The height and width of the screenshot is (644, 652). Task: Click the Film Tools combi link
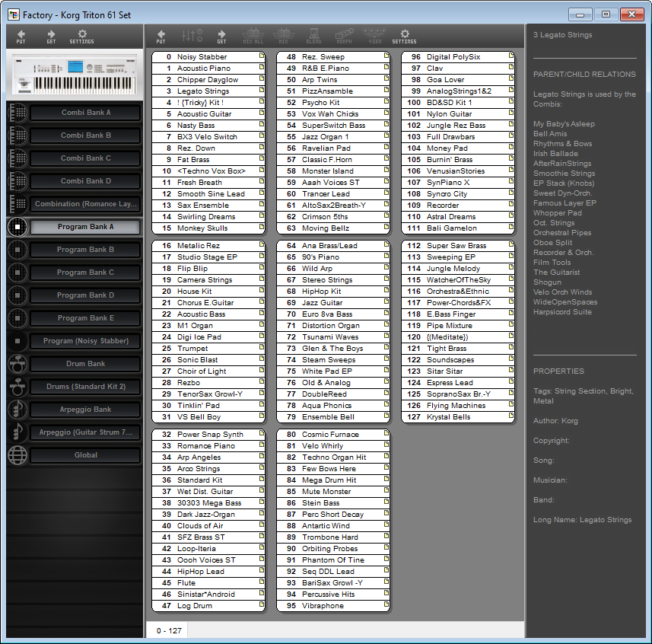pos(552,263)
